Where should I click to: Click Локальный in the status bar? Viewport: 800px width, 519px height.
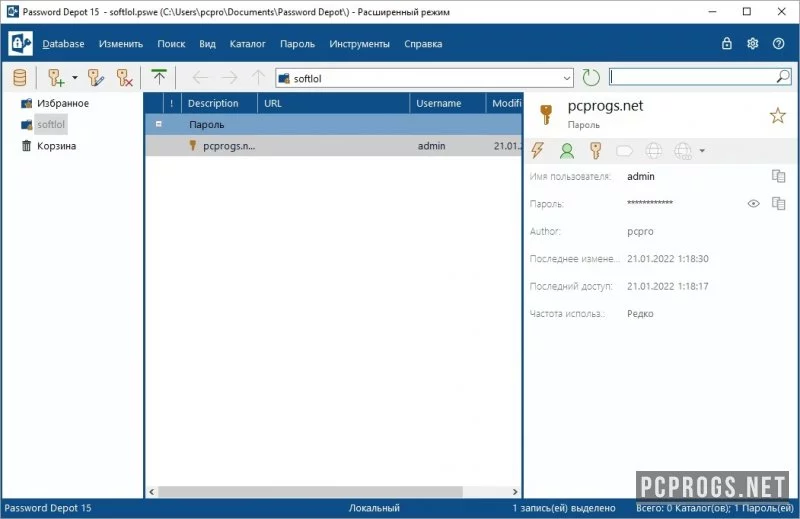coord(374,508)
